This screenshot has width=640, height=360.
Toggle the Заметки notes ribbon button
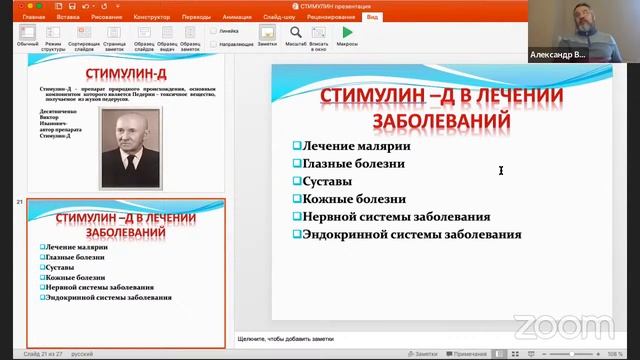pos(267,36)
